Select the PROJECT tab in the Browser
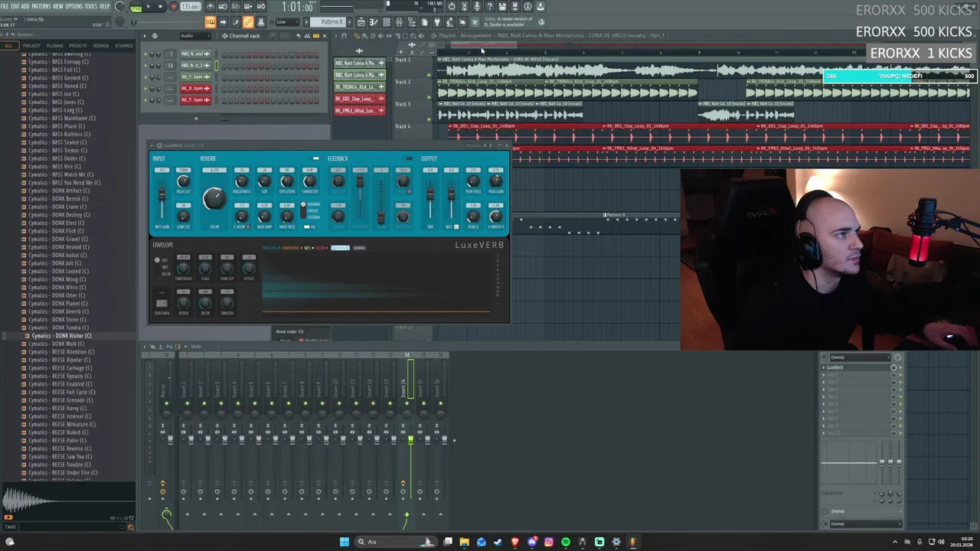Viewport: 980px width, 551px height. (31, 45)
